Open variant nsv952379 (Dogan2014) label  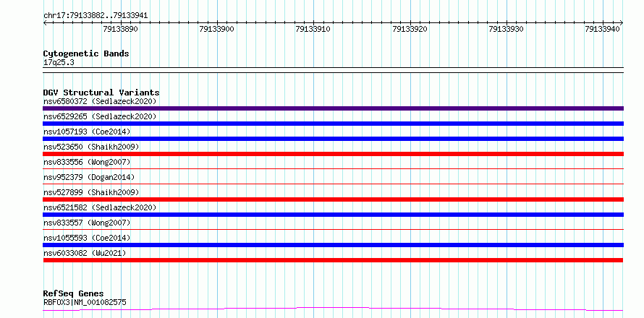[89, 177]
